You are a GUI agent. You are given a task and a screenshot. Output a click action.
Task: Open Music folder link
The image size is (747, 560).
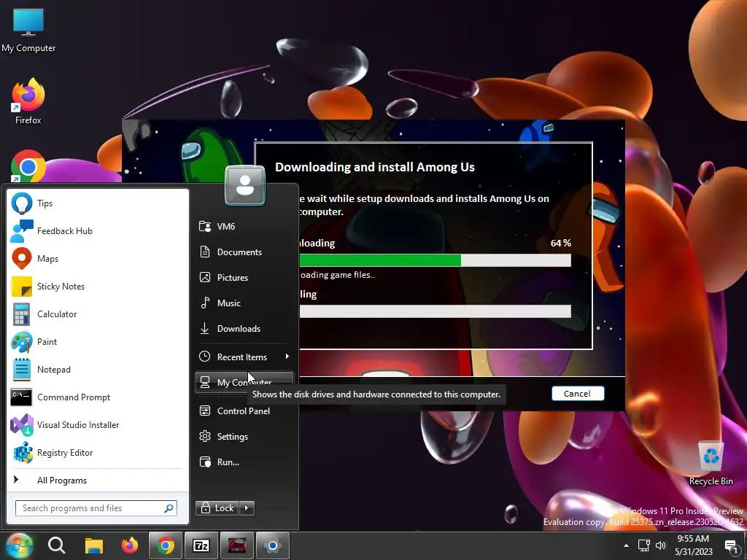244,303
